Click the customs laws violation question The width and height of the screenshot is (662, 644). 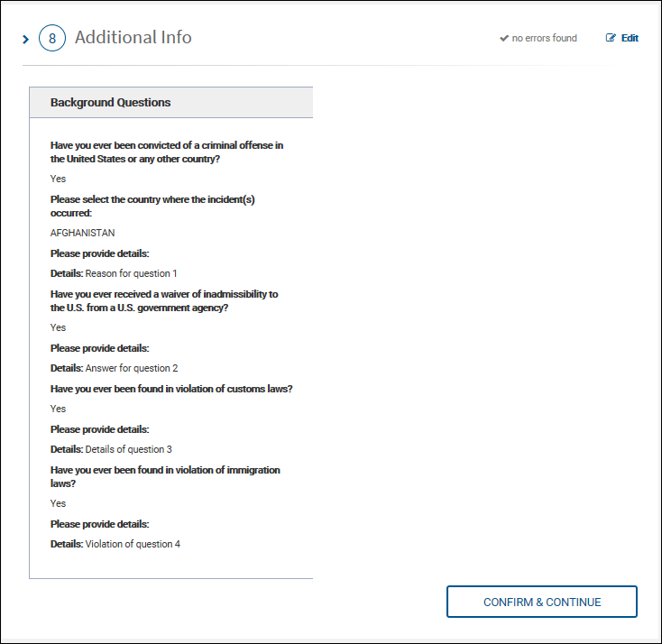[171, 389]
